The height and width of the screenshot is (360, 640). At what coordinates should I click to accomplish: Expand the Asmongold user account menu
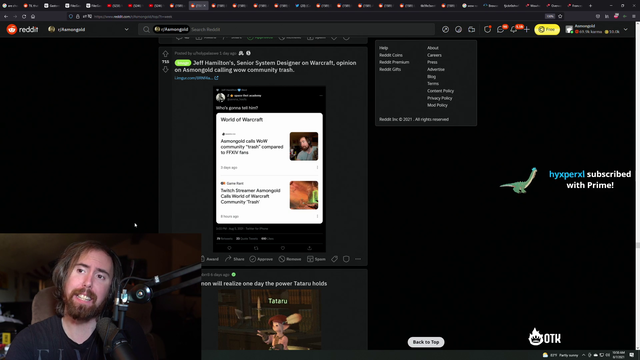tap(597, 29)
